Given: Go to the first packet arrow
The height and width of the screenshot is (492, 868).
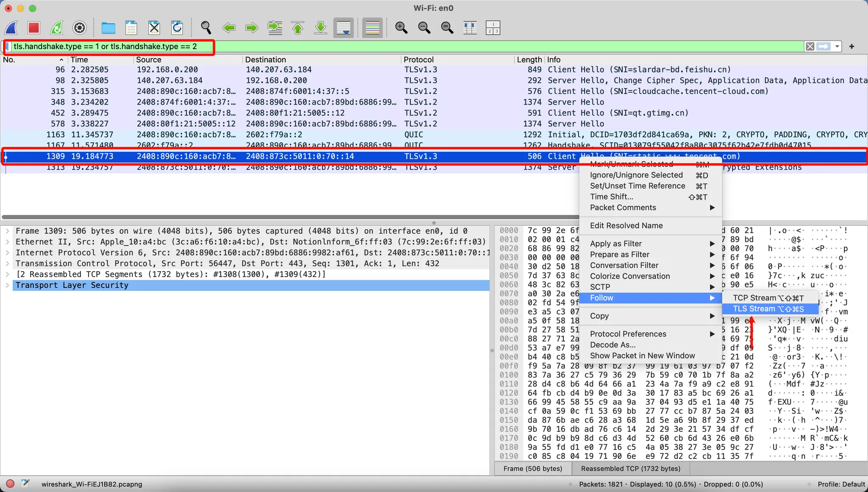Looking at the screenshot, I should 298,28.
